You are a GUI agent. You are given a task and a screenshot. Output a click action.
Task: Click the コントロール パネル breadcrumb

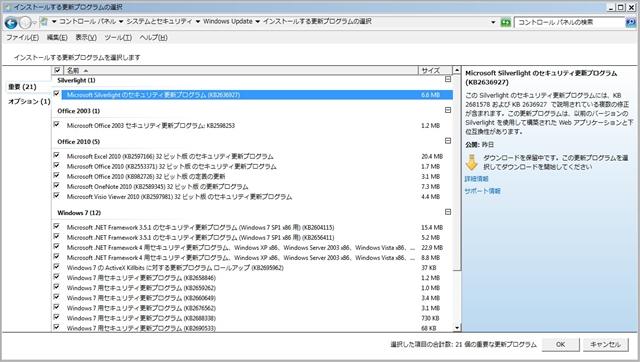[88, 22]
